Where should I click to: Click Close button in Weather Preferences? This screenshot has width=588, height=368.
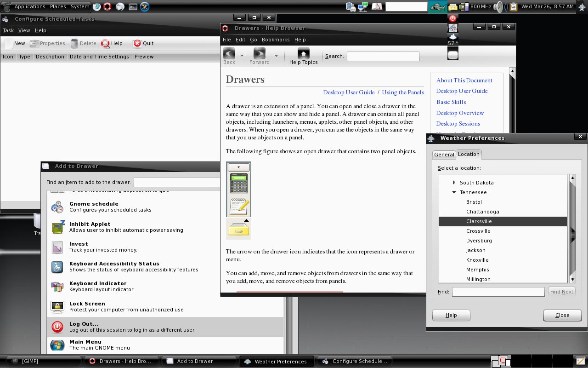tap(562, 315)
